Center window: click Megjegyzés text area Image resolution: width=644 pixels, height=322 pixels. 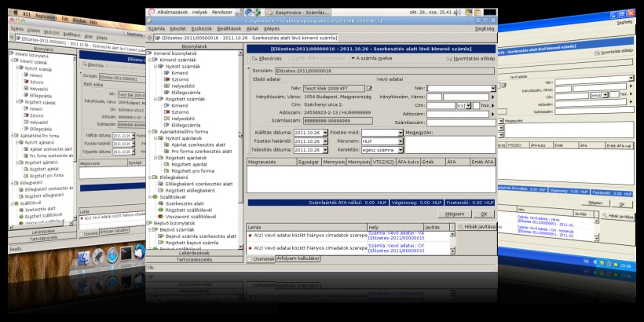pyautogui.click(x=450, y=145)
